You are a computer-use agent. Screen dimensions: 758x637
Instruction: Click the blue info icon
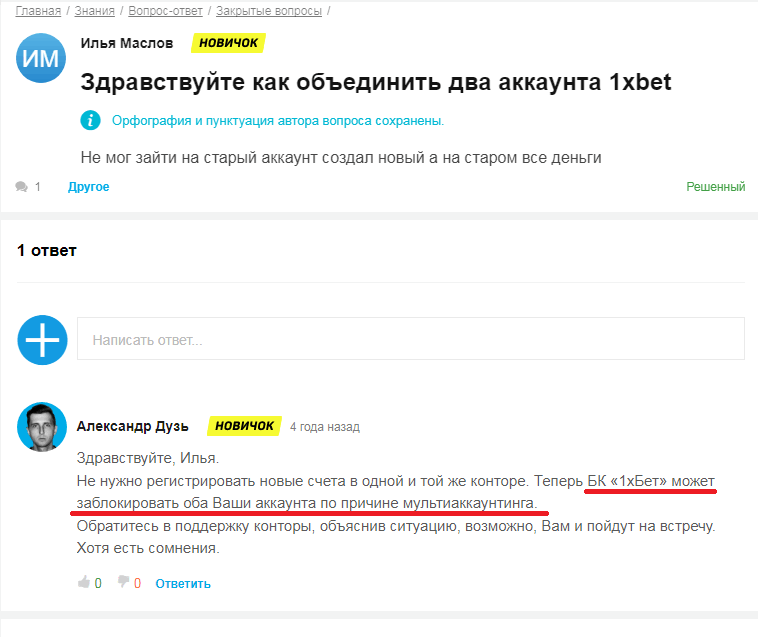91,120
